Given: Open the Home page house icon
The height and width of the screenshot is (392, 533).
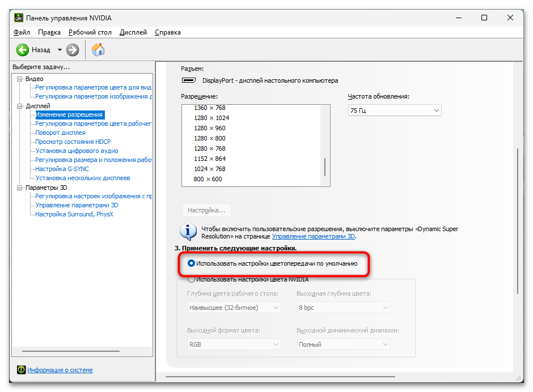Looking at the screenshot, I should click(98, 50).
